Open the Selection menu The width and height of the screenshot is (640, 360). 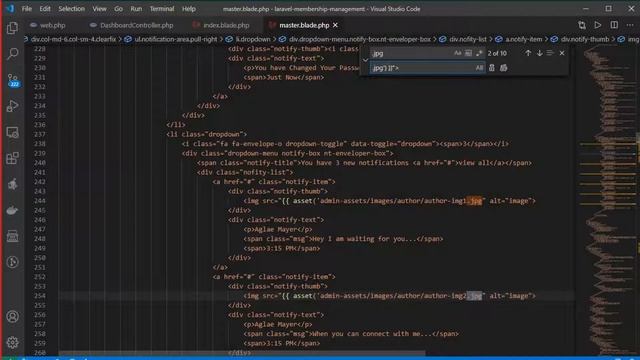[x=71, y=9]
